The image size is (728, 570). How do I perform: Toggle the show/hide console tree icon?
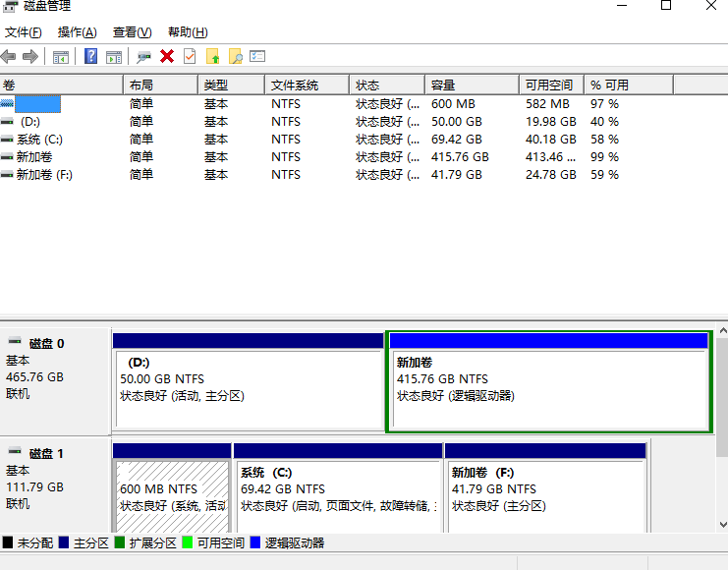(60, 57)
